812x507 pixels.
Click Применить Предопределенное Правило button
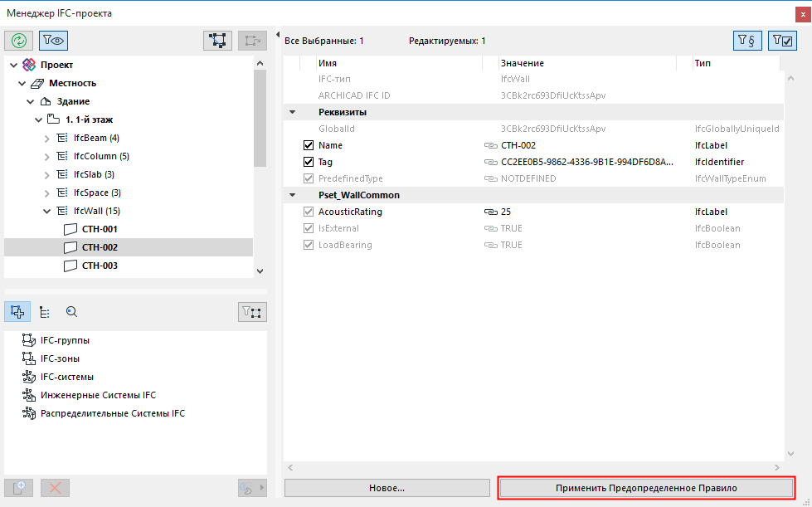(646, 488)
